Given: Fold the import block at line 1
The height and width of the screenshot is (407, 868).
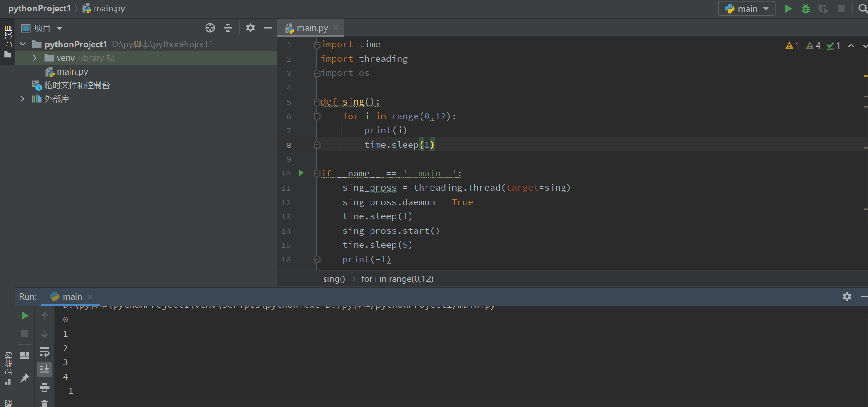Looking at the screenshot, I should click(317, 45).
